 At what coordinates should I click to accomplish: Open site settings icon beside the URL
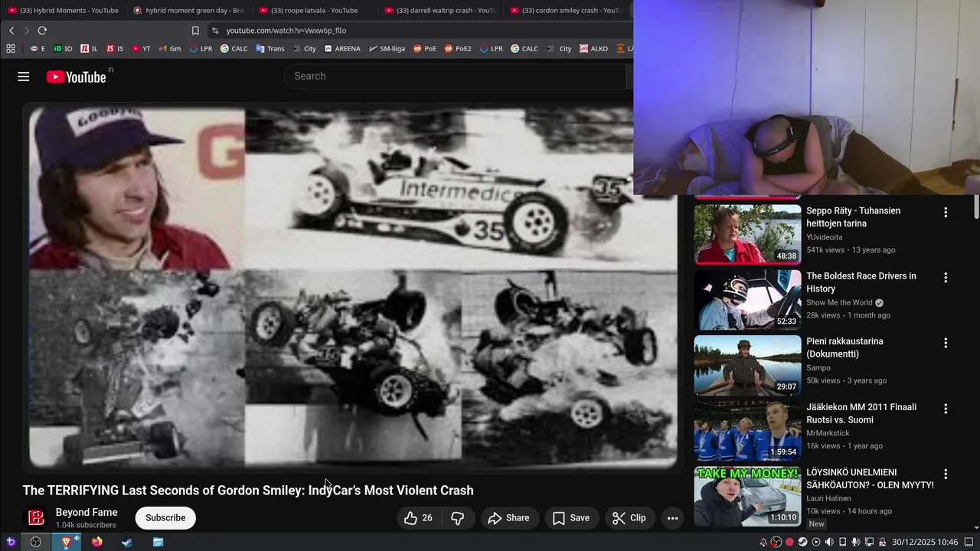click(x=215, y=31)
